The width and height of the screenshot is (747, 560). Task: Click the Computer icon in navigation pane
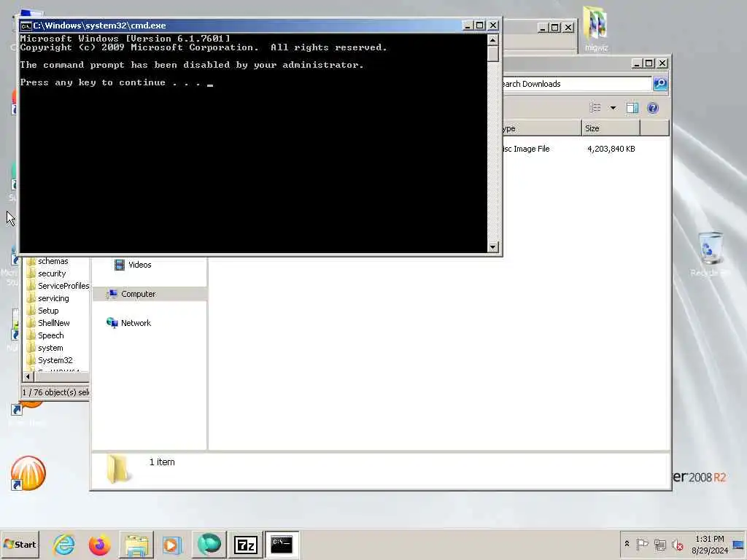pyautogui.click(x=112, y=294)
